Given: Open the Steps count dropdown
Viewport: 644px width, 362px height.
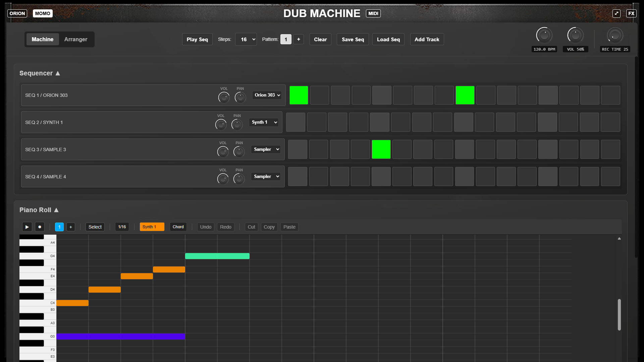Looking at the screenshot, I should click(246, 39).
